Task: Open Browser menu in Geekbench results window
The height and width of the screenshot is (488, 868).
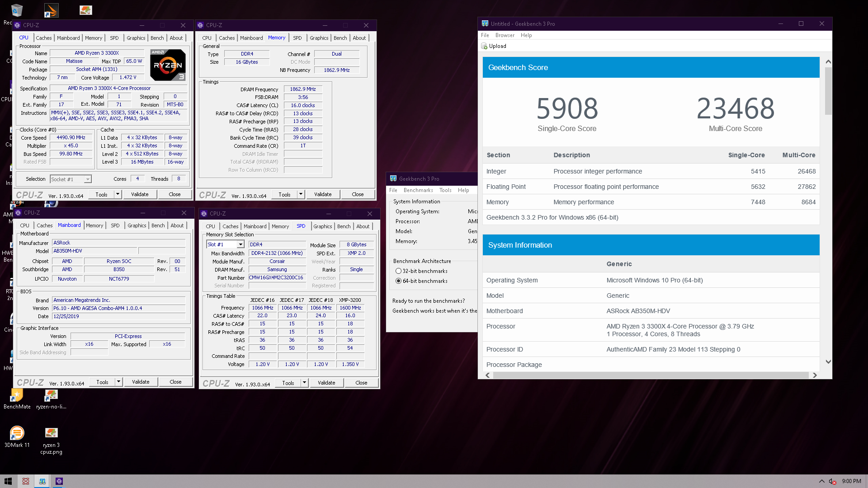Action: click(x=505, y=35)
